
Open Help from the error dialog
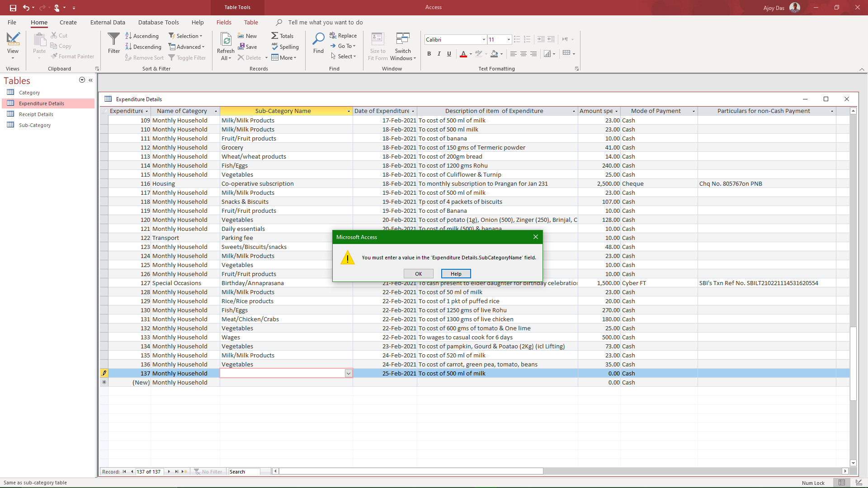[455, 273]
